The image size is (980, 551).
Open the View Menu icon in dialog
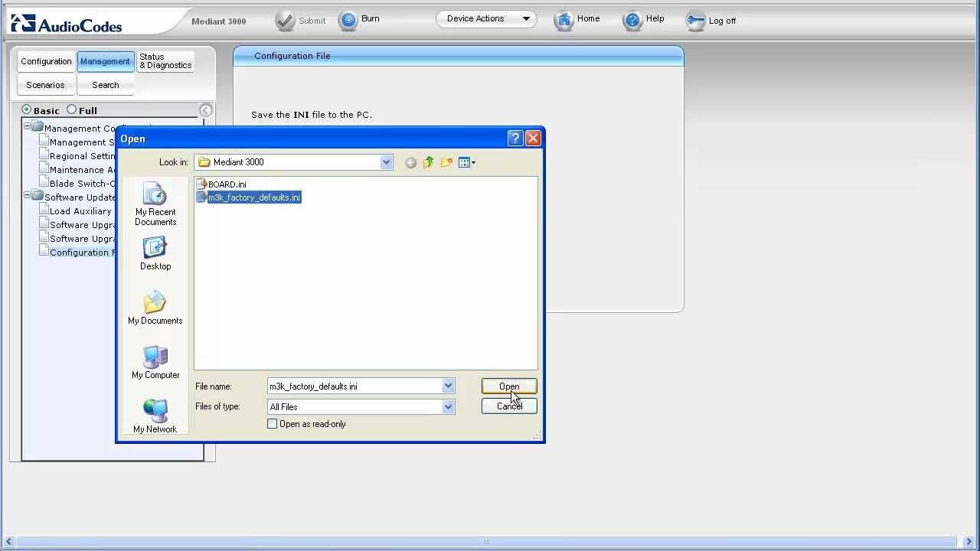coord(466,162)
